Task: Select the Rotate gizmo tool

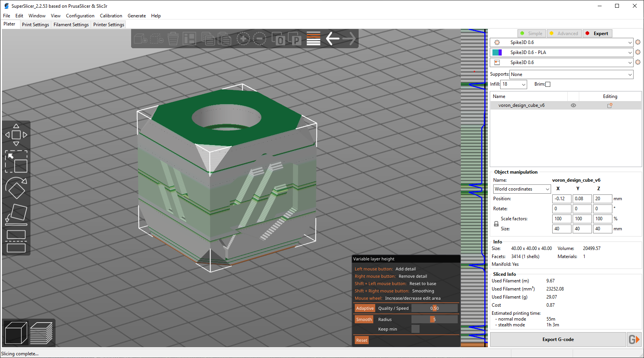Action: click(x=16, y=187)
